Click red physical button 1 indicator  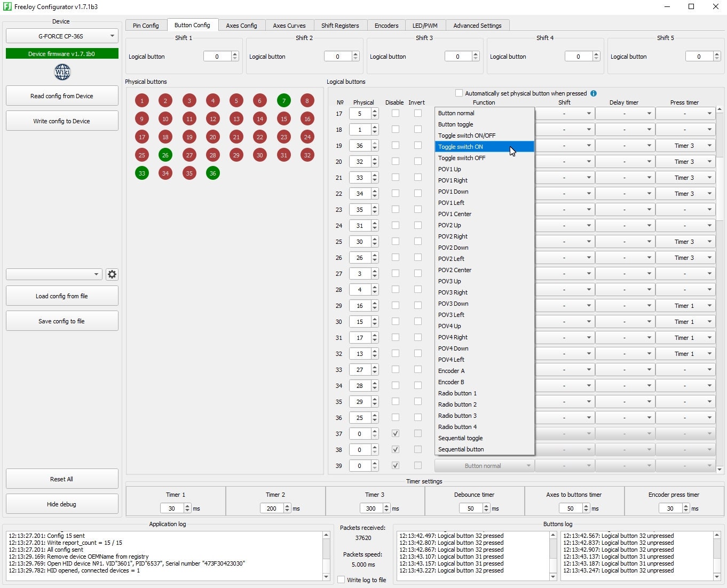tap(142, 101)
